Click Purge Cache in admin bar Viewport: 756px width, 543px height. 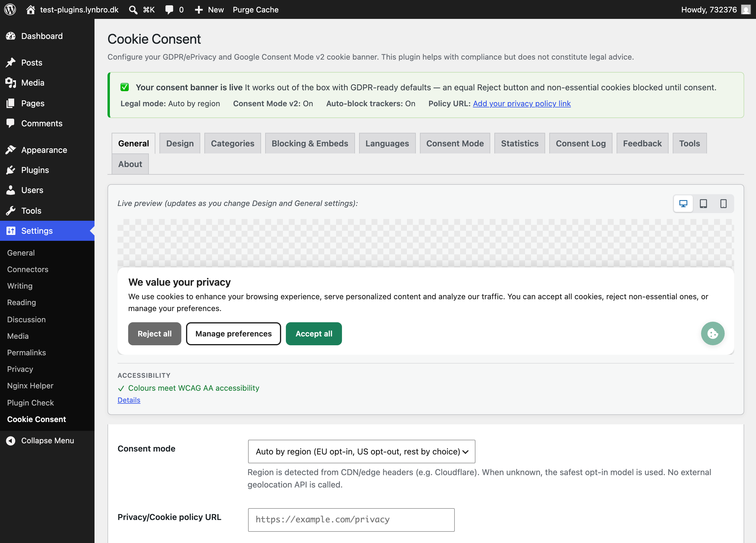[256, 10]
